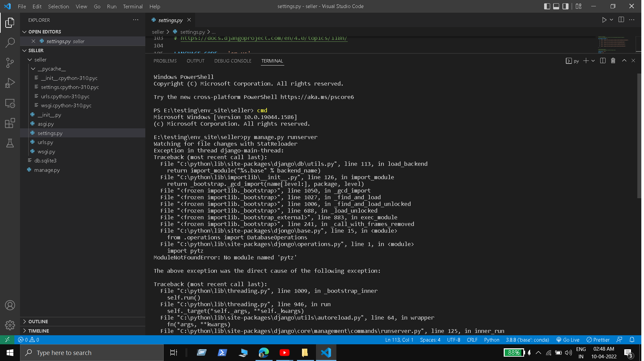
Task: Open the Accounts menu icon
Action: [x=10, y=305]
